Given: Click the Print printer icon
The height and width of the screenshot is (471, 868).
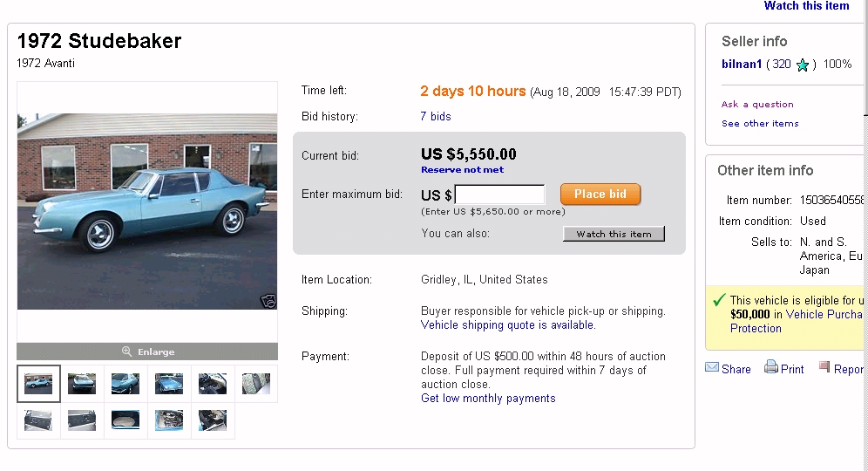Looking at the screenshot, I should click(x=771, y=368).
